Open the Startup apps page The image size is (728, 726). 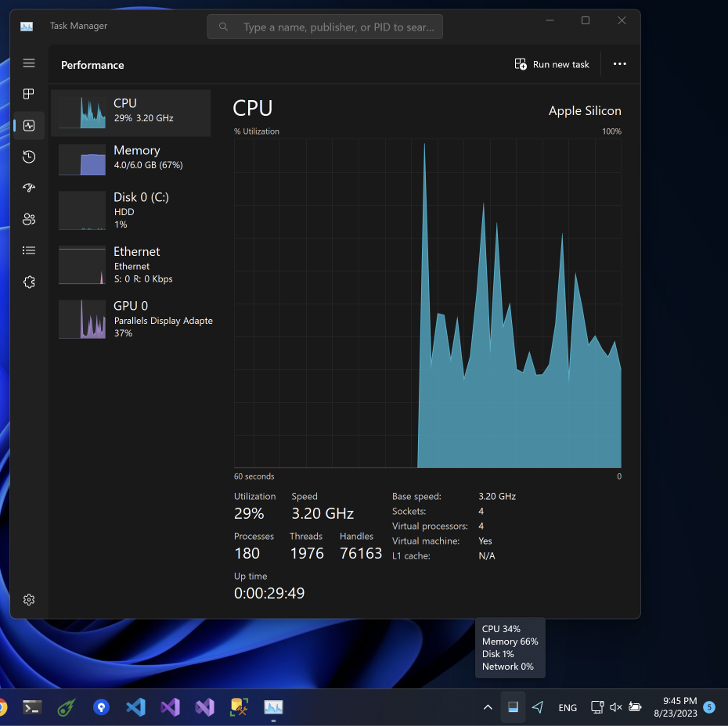pyautogui.click(x=28, y=188)
